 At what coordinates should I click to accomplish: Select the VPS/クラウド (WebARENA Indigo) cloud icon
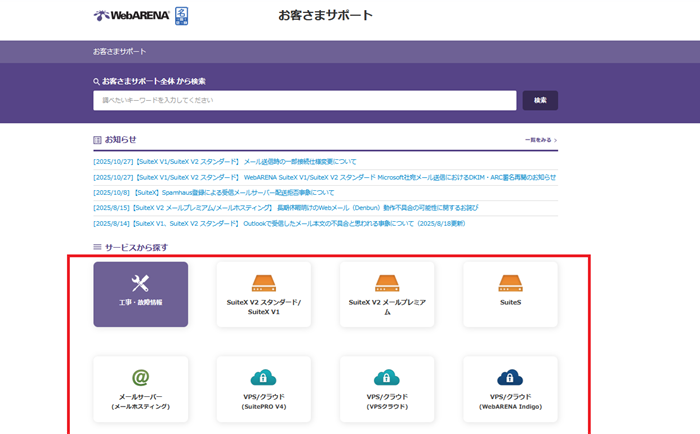click(510, 377)
